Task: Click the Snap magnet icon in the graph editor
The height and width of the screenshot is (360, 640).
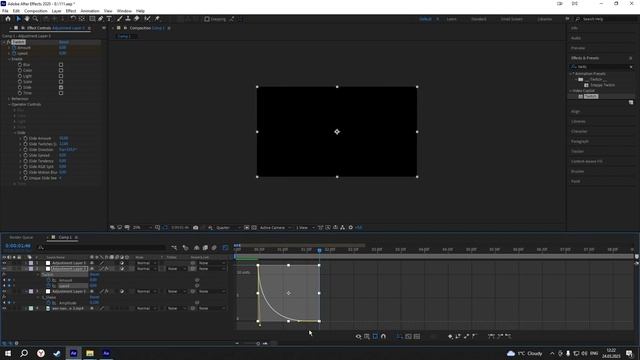Action: (x=383, y=336)
